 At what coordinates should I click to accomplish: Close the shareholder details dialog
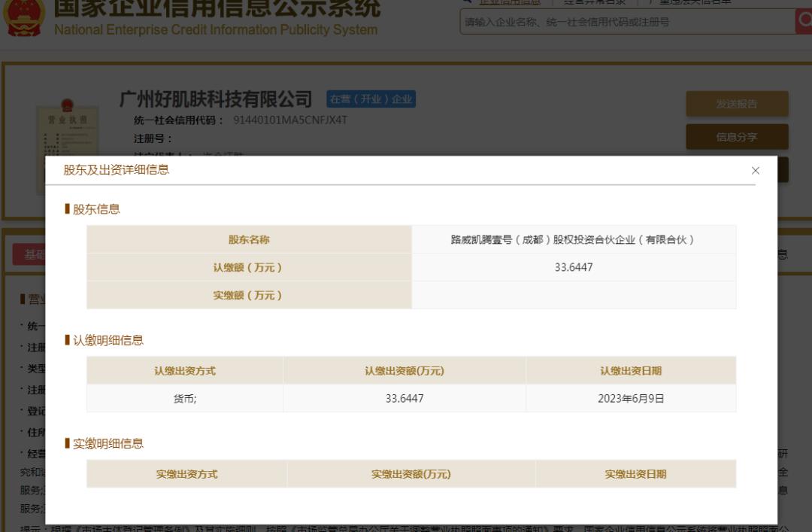pyautogui.click(x=755, y=171)
